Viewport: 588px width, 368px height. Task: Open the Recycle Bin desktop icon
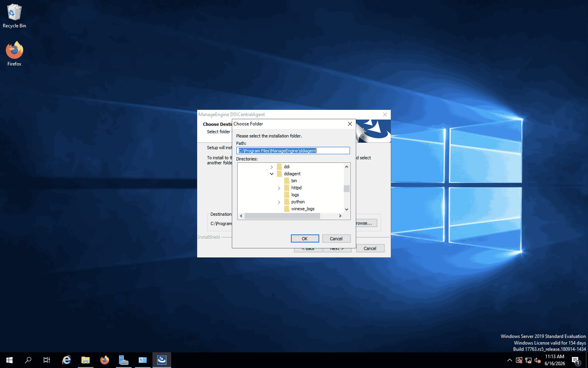14,16
